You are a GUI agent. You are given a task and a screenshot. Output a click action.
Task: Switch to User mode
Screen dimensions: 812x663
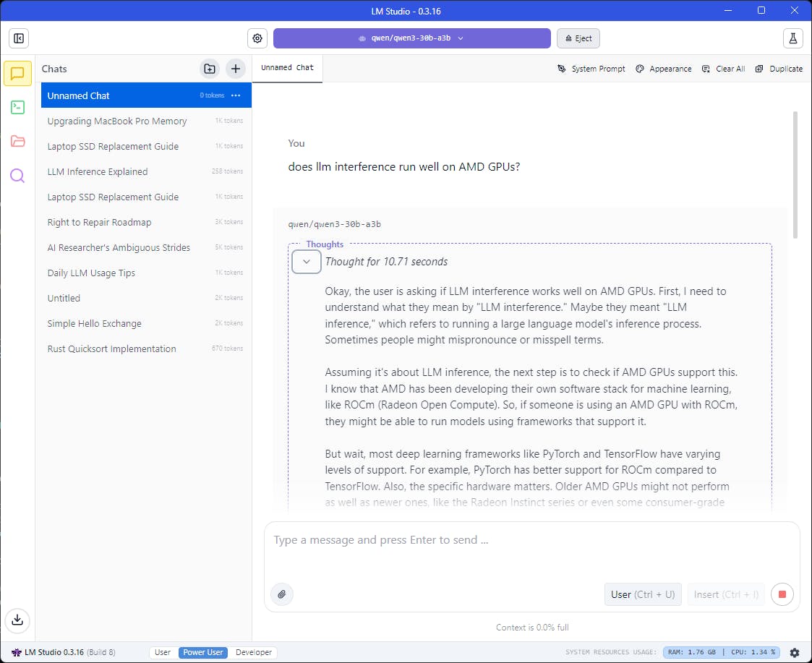(x=163, y=653)
